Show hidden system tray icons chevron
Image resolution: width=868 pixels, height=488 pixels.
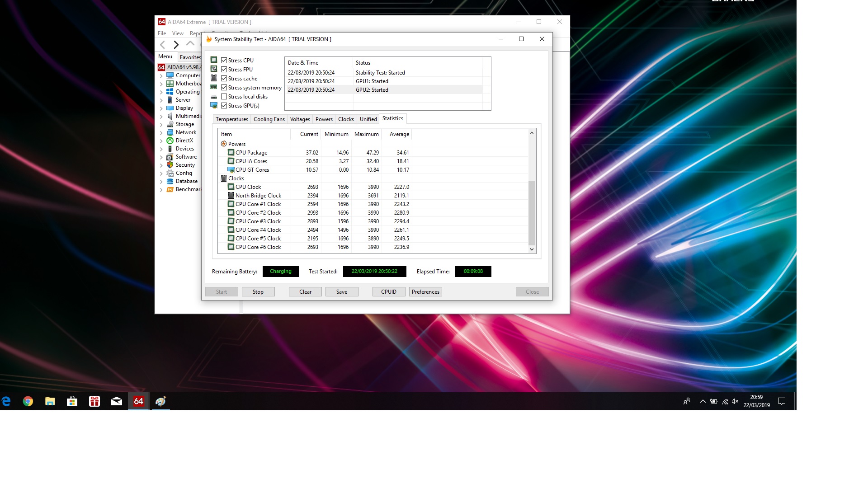(x=703, y=401)
